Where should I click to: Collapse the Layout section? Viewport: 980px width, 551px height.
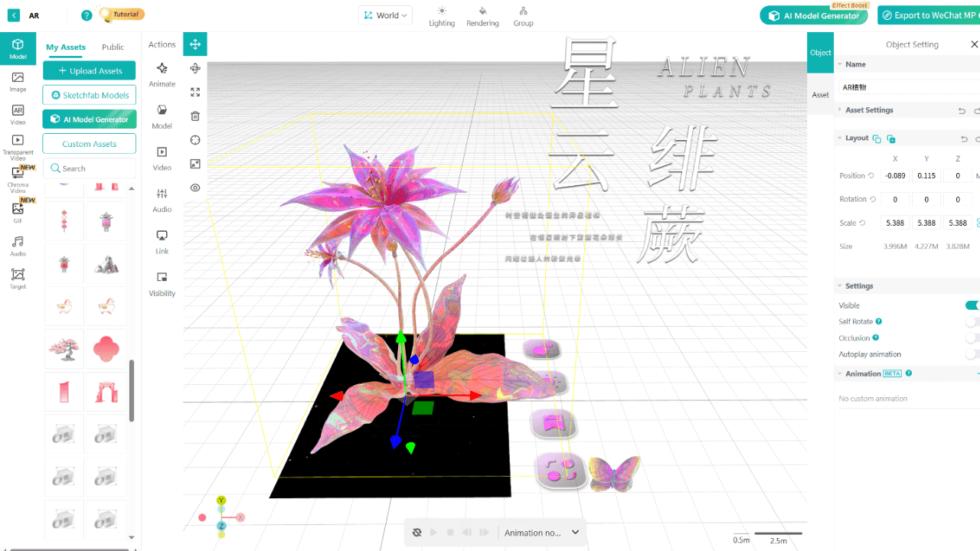pyautogui.click(x=839, y=138)
